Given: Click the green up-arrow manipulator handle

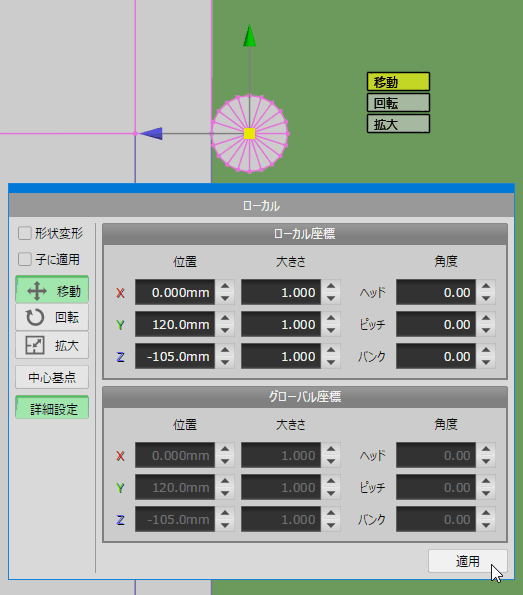Looking at the screenshot, I should (249, 36).
